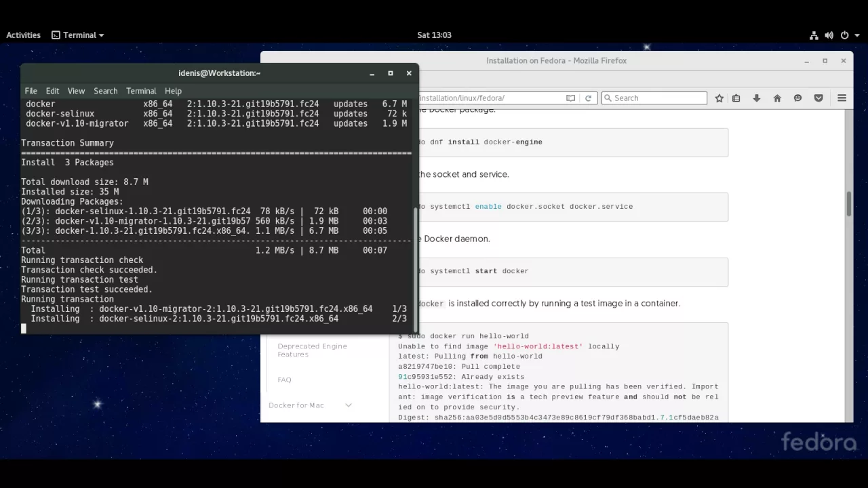Open the clock showing Sat 13:03
This screenshot has width=868, height=488.
(434, 35)
